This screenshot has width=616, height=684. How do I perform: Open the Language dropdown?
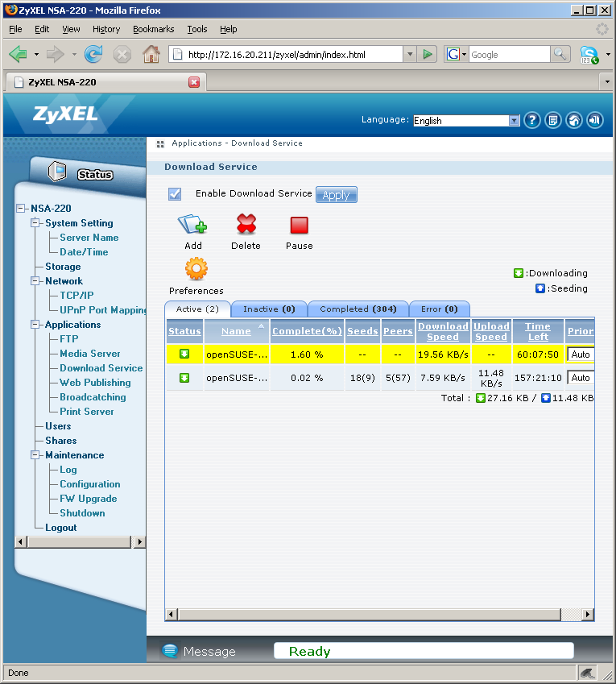tap(466, 120)
